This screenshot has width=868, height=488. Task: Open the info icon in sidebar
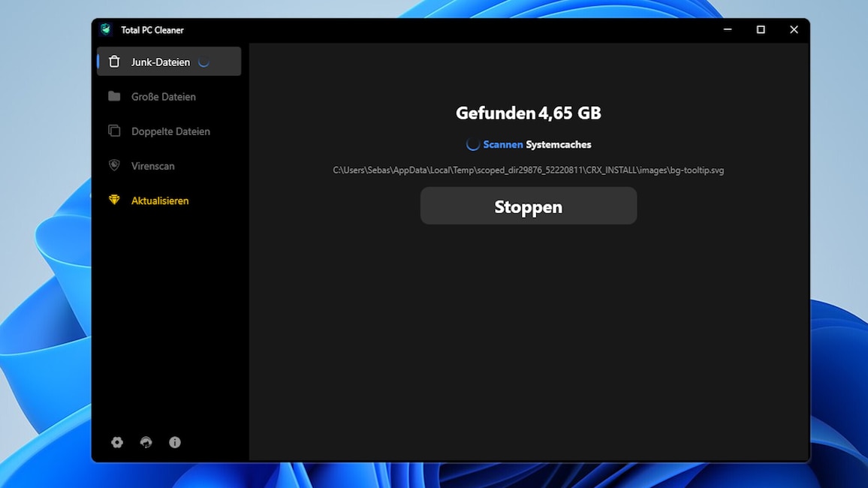175,442
